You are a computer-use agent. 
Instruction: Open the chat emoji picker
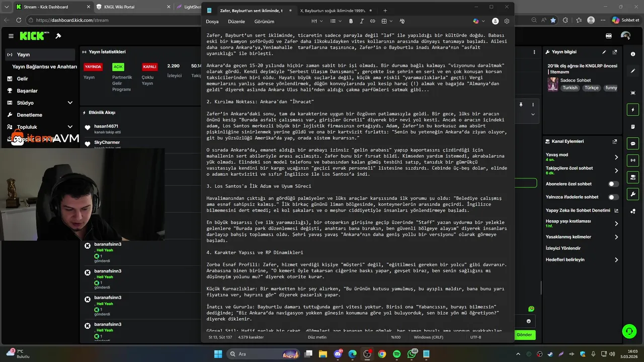click(529, 321)
